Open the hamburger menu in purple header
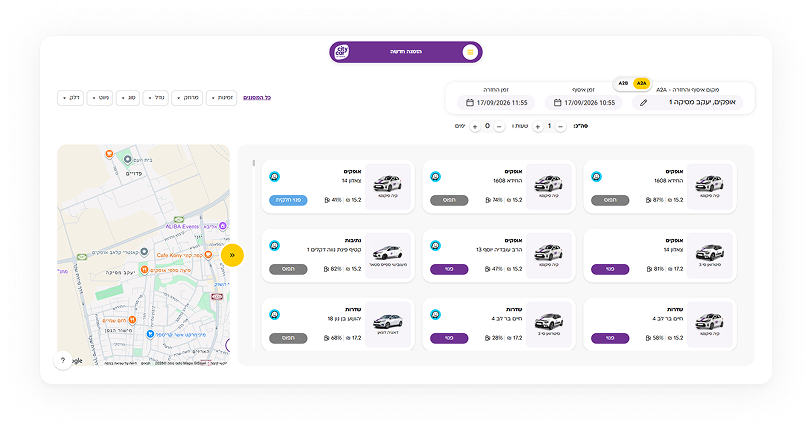 point(470,52)
